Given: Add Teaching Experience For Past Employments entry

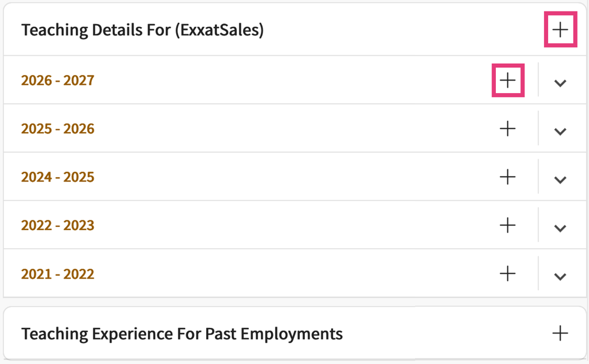Looking at the screenshot, I should click(x=560, y=333).
